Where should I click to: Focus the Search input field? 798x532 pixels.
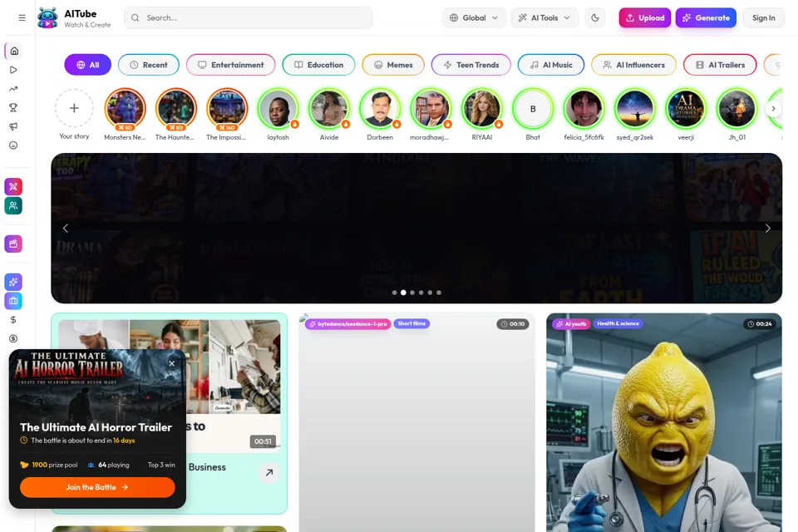tap(249, 17)
